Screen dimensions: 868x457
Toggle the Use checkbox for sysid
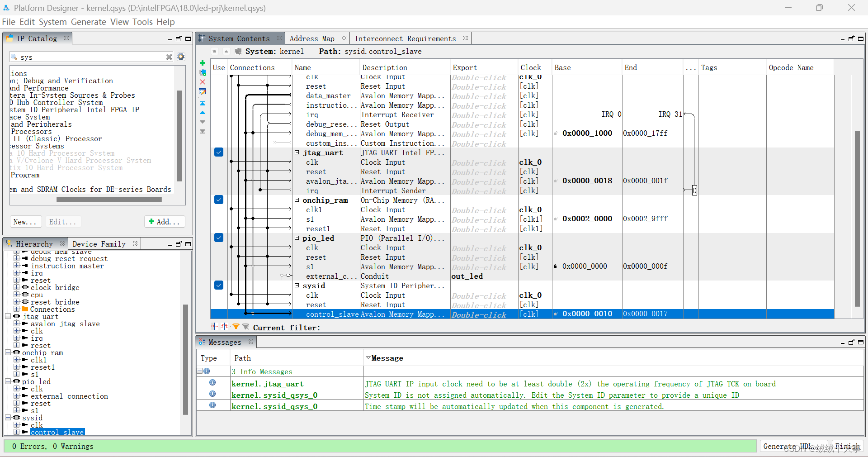[219, 285]
